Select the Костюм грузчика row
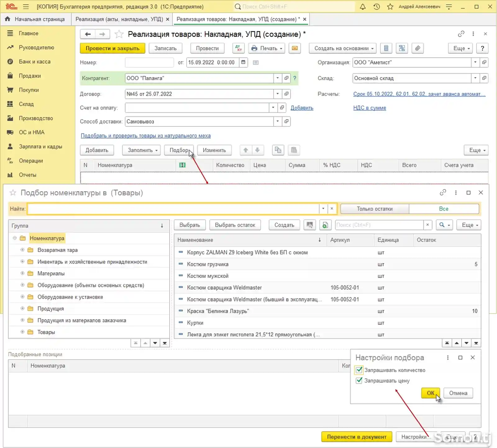The height and width of the screenshot is (448, 497). pyautogui.click(x=327, y=264)
